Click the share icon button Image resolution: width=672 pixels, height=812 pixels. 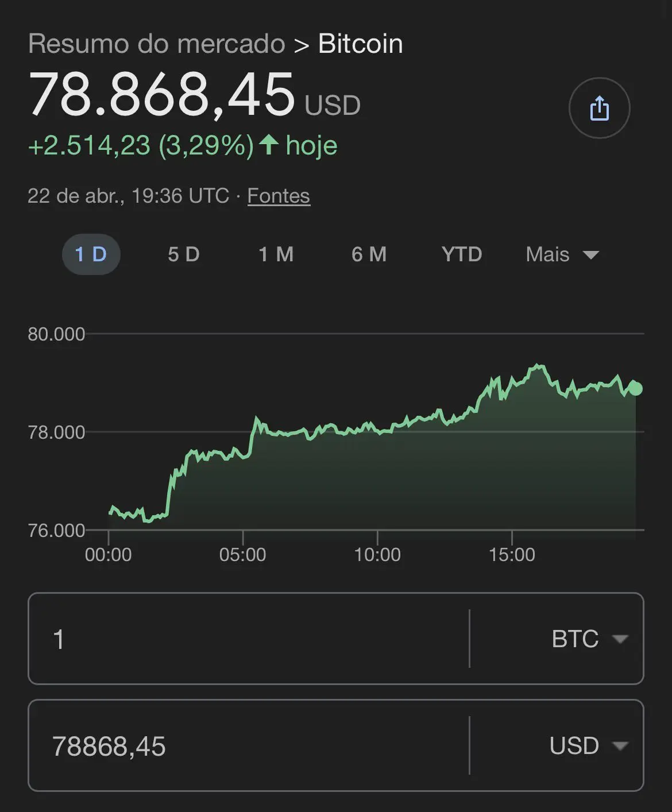click(x=599, y=108)
